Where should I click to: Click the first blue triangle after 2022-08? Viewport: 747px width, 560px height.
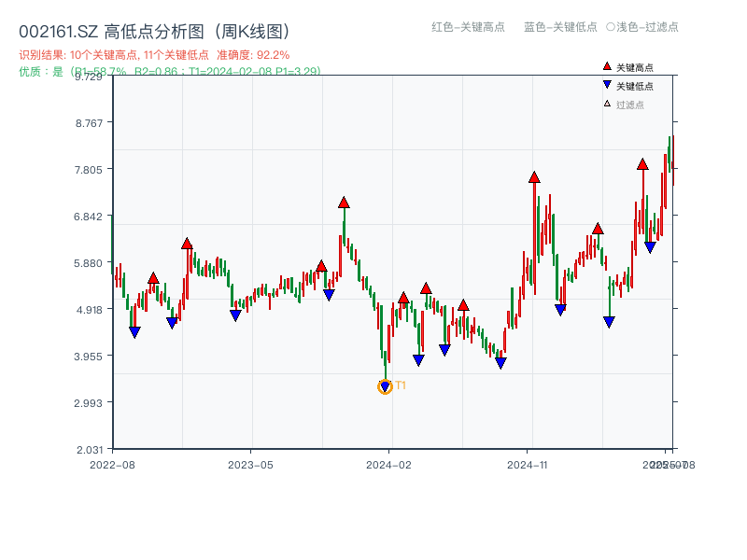coord(133,331)
